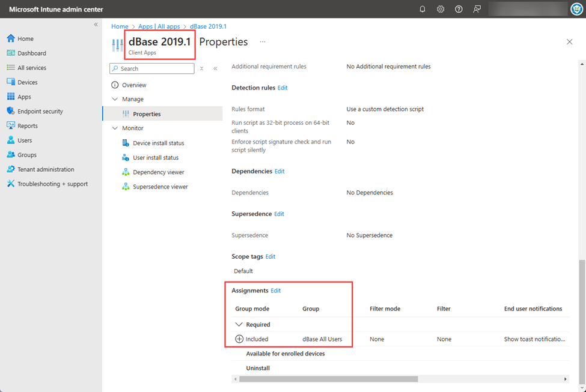Click the help question mark icon
The image size is (586, 392).
pos(459,9)
